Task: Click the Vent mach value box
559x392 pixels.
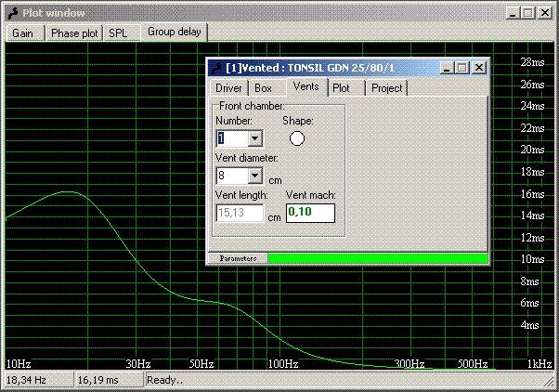Action: click(x=309, y=213)
